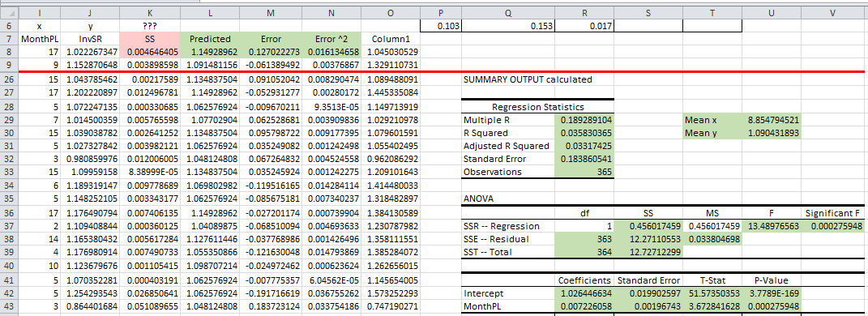
Task: Select Standard Error value 0.183860541
Action: [x=585, y=159]
